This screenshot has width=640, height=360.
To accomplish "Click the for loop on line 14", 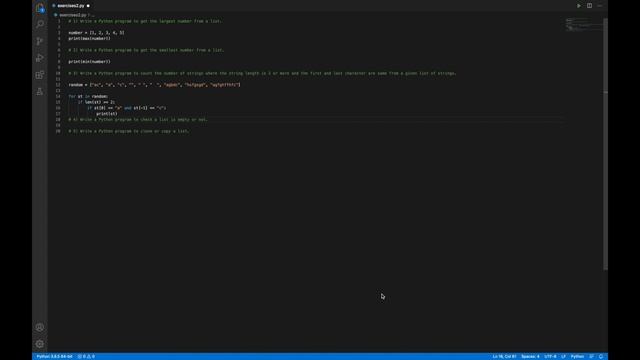I will pos(88,97).
